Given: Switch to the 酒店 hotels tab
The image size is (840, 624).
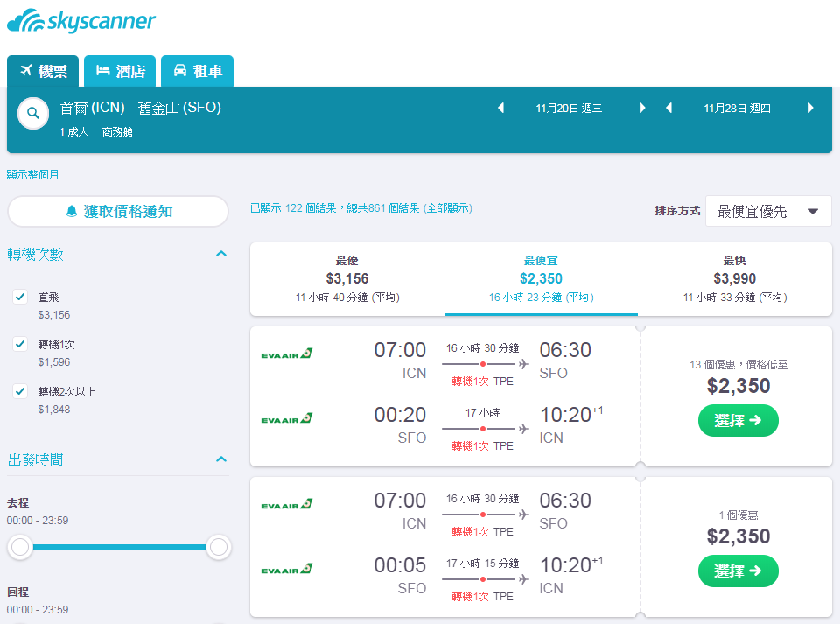Looking at the screenshot, I should pyautogui.click(x=120, y=71).
